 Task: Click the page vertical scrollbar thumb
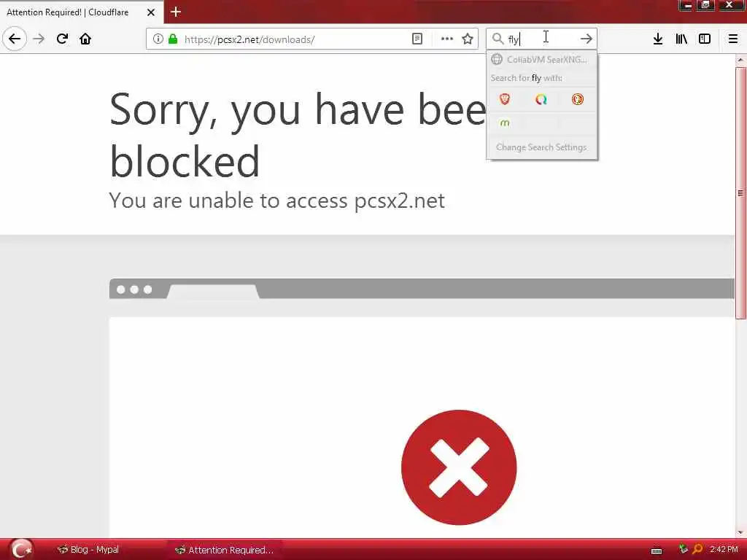tap(740, 192)
